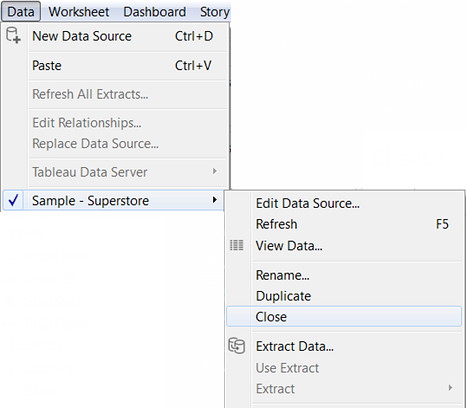Open the Worksheet menu

pos(79,12)
